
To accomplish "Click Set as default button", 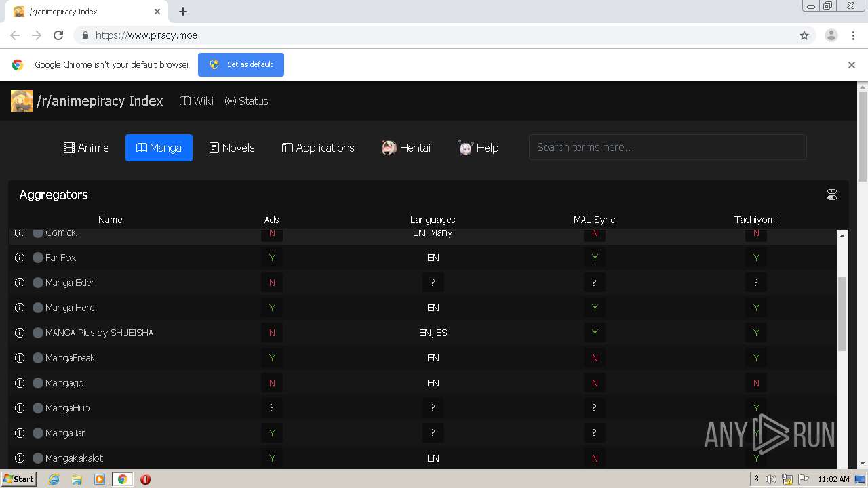I will pyautogui.click(x=241, y=64).
